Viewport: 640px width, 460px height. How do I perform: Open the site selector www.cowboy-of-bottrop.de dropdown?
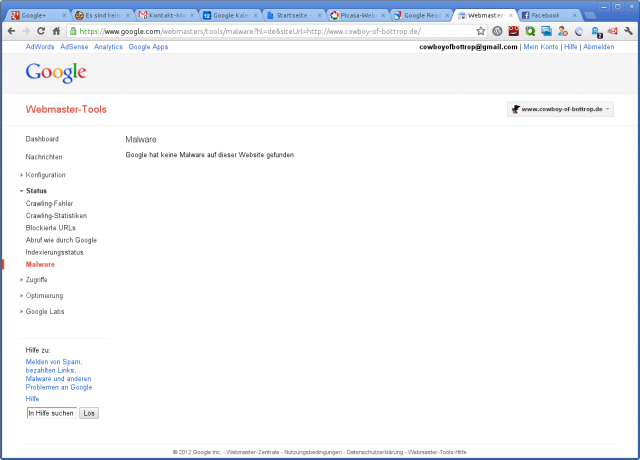pyautogui.click(x=560, y=109)
